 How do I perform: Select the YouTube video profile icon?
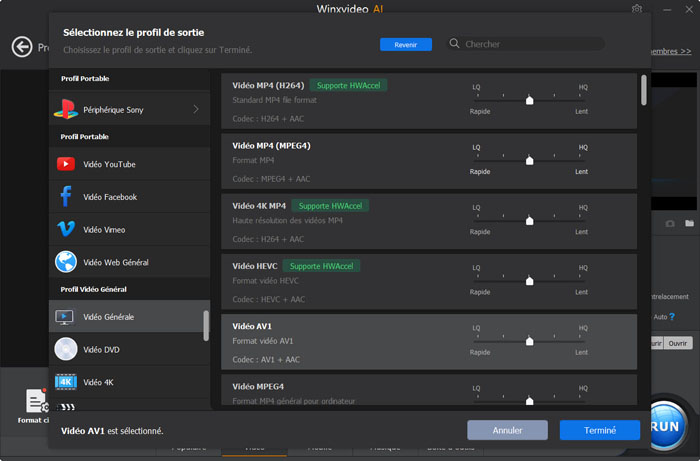click(x=66, y=164)
